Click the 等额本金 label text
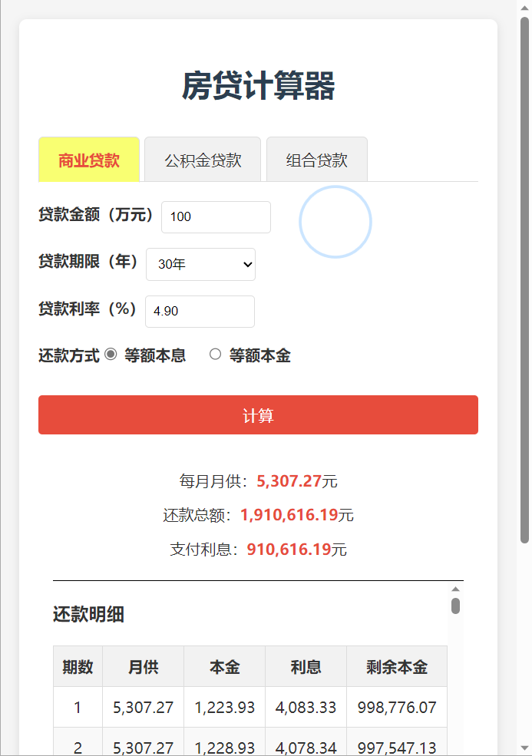This screenshot has height=756, width=532. tap(260, 355)
